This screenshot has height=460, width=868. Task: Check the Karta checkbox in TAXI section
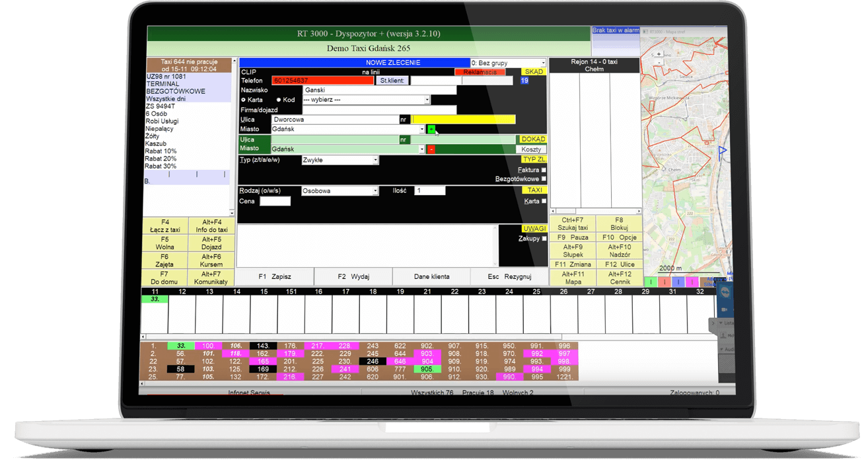click(x=544, y=201)
